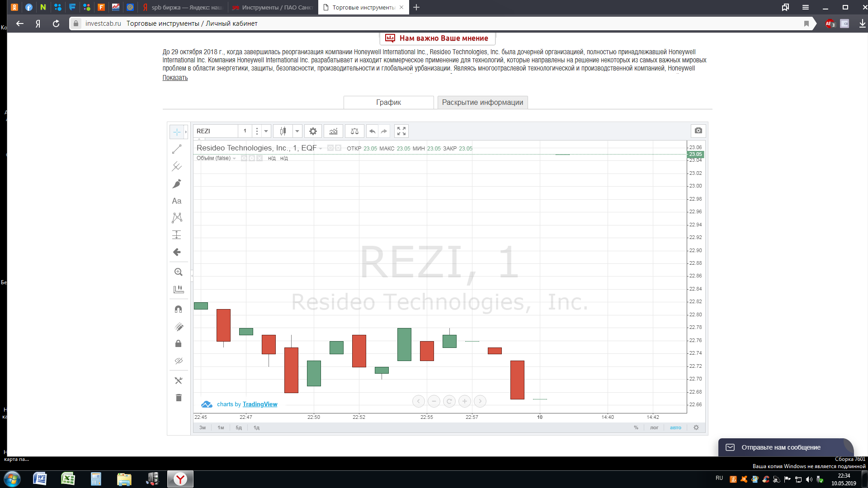Reset chart view with circular button
The width and height of the screenshot is (868, 488).
449,401
